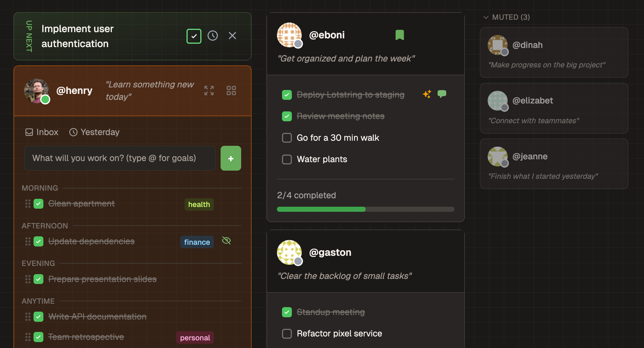Select the Yesterday filter on @henry's card
This screenshot has width=644, height=348.
(94, 132)
